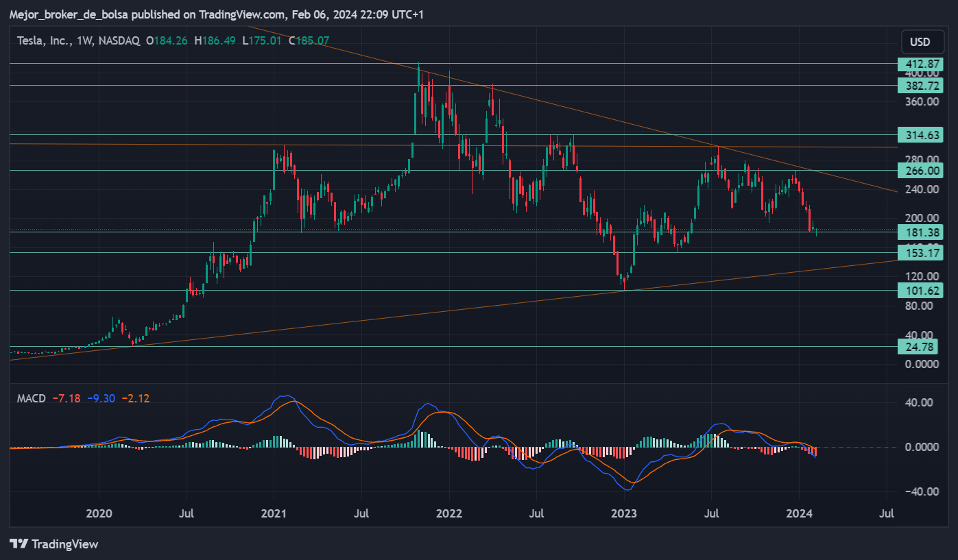The width and height of the screenshot is (958, 560).
Task: Click the 0.0000 MACD axis tick
Action: point(923,447)
